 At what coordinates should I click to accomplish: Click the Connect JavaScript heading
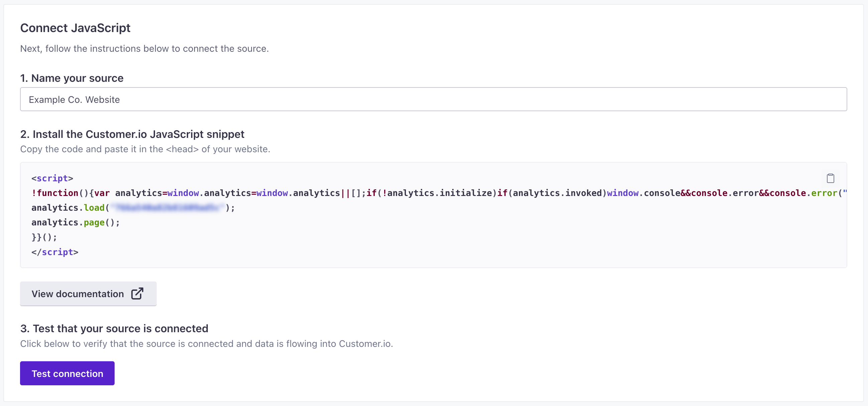(75, 28)
